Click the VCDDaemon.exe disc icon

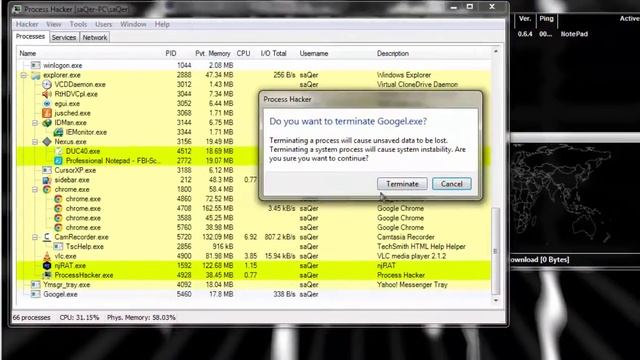(x=47, y=84)
